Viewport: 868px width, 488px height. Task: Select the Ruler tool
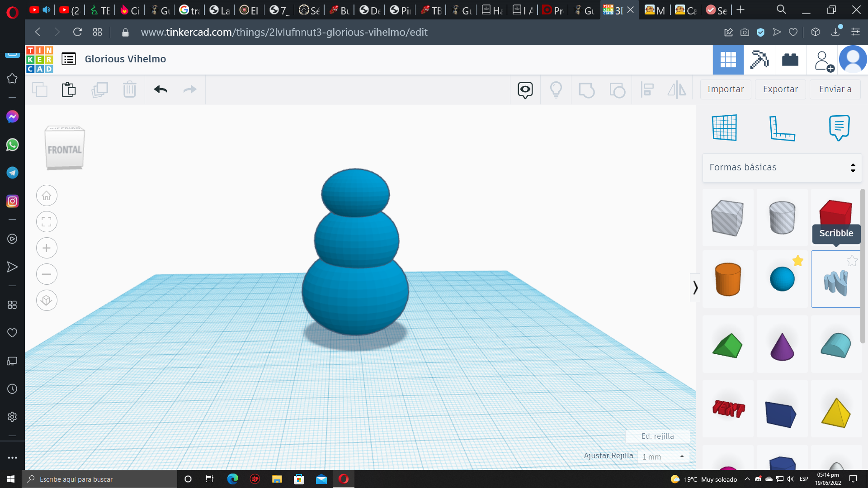click(x=782, y=128)
